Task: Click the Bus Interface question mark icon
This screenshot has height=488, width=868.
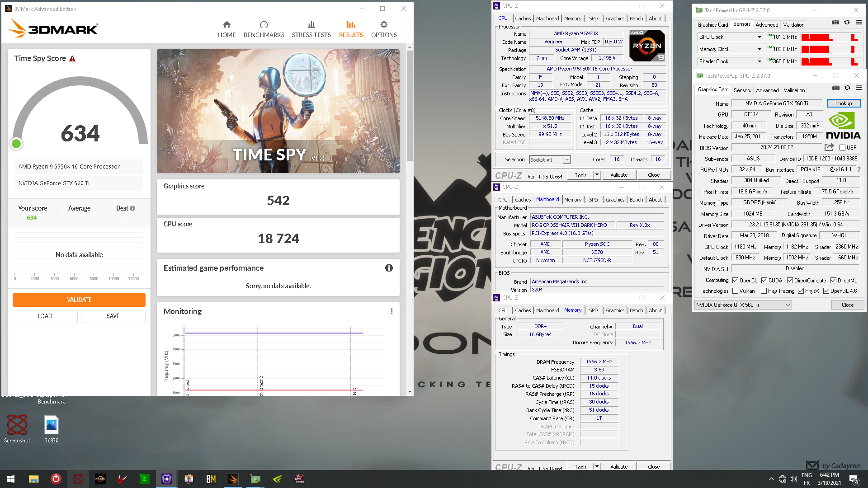Action: click(x=859, y=169)
